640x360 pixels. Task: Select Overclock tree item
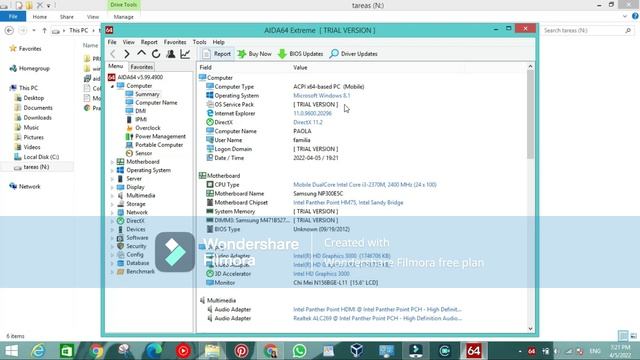tap(148, 128)
